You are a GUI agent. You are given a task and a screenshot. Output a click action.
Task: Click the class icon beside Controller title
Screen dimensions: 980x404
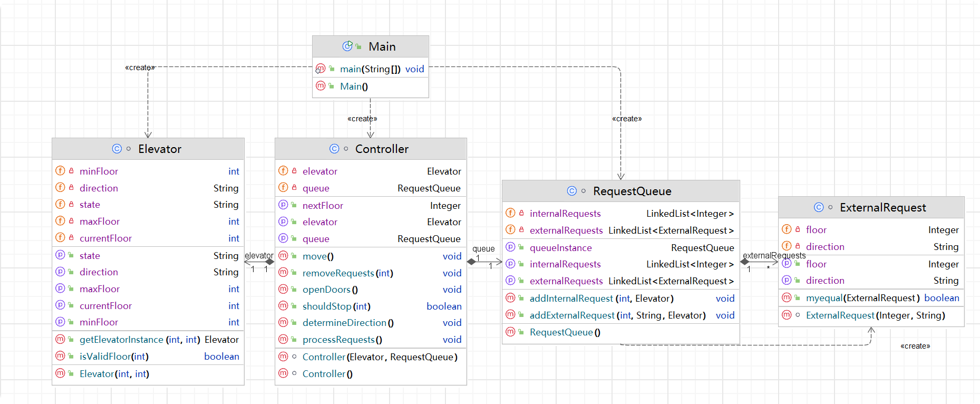(334, 149)
